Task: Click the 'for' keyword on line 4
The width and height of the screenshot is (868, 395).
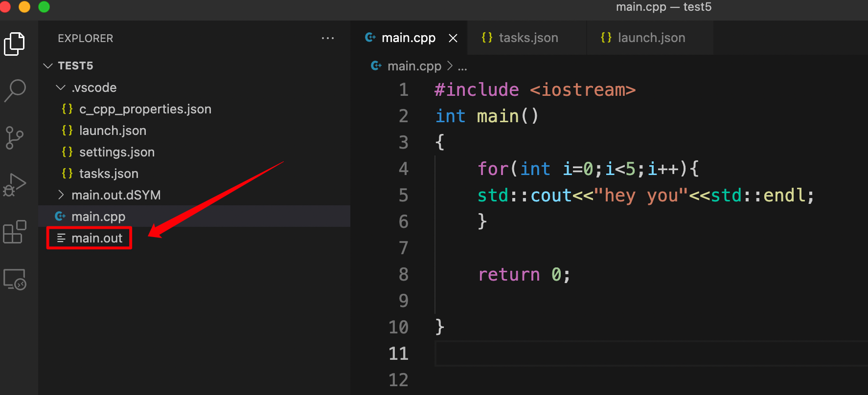Action: pos(493,169)
